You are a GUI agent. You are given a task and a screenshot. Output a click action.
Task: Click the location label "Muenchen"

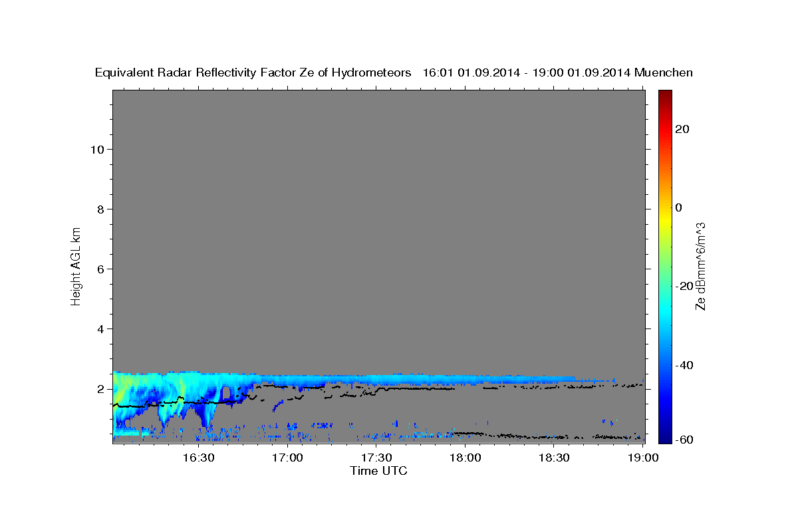point(664,72)
